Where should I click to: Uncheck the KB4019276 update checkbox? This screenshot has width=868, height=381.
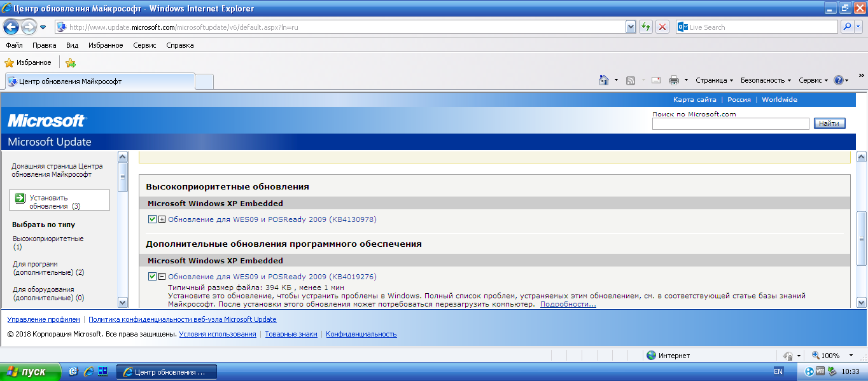click(152, 277)
